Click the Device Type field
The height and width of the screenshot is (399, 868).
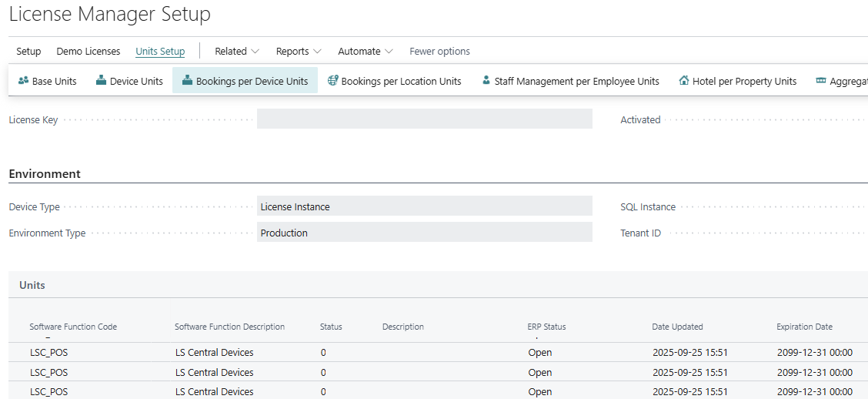pyautogui.click(x=424, y=206)
